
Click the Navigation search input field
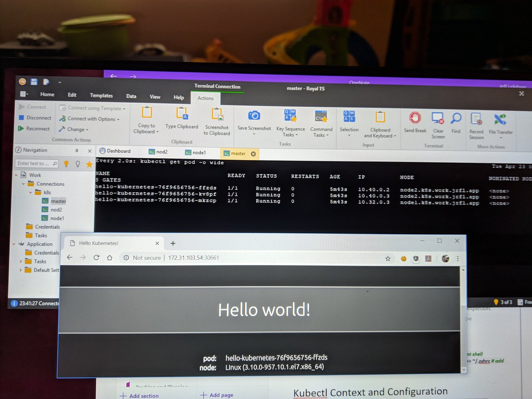pyautogui.click(x=37, y=164)
